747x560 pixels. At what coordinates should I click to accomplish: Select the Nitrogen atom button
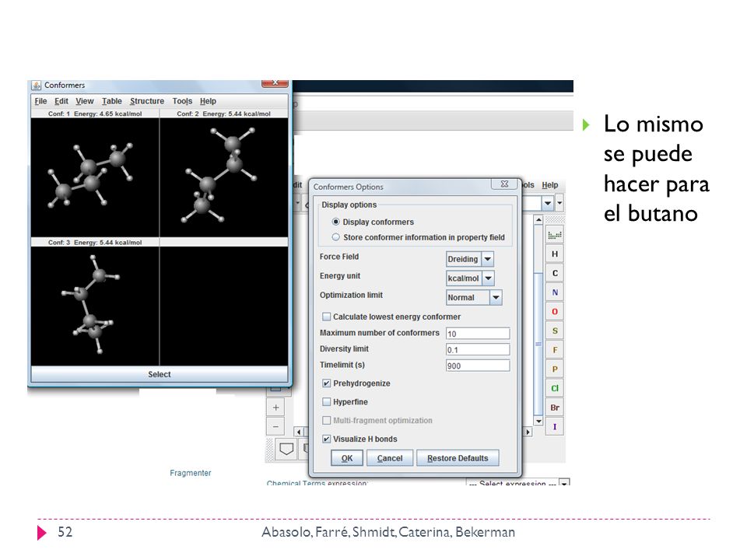[555, 292]
